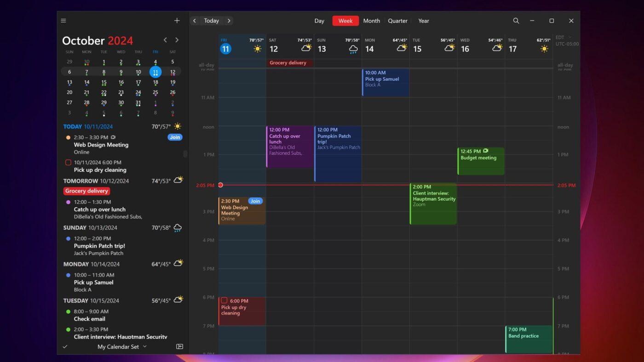Viewport: 644px width, 362px height.
Task: Open Grocery delivery all-day event in grid
Action: pyautogui.click(x=290, y=63)
